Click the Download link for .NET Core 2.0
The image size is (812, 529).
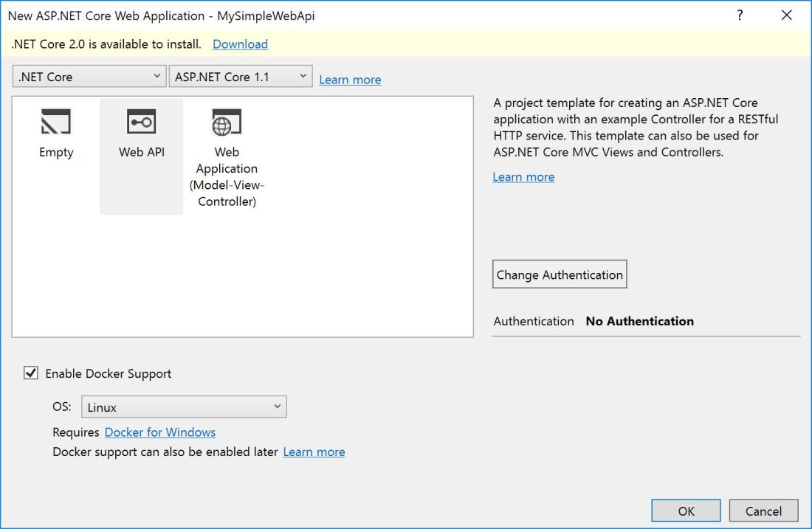pos(240,44)
